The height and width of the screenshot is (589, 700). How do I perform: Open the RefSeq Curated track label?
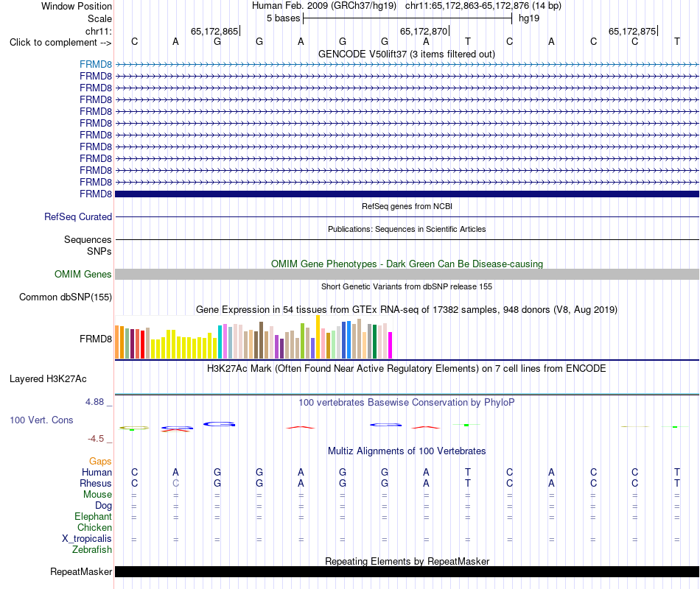point(78,217)
